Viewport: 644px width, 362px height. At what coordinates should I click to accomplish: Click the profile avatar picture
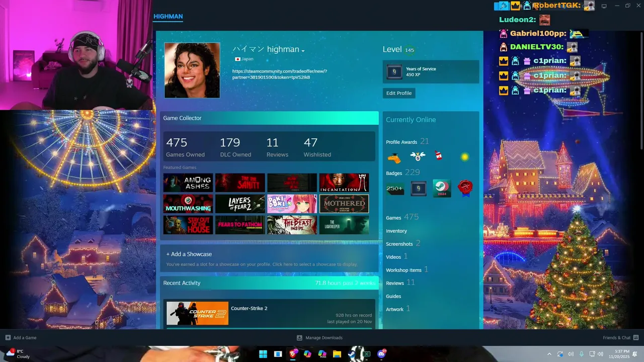tap(192, 70)
